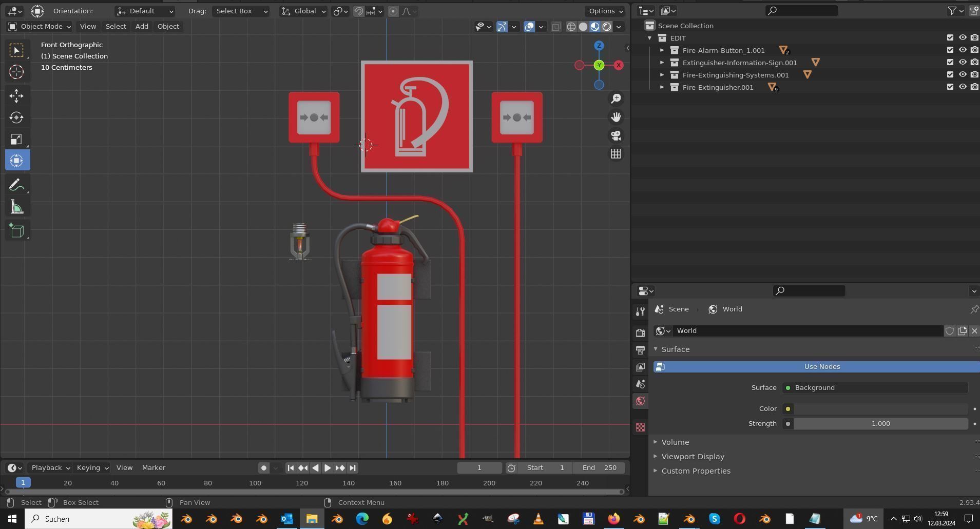
Task: Click Background surface shader button
Action: point(875,388)
